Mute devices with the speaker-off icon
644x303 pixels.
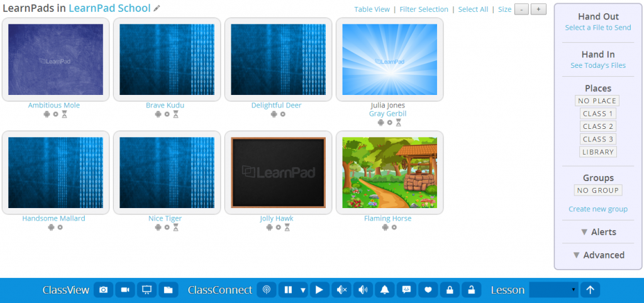coord(341,290)
